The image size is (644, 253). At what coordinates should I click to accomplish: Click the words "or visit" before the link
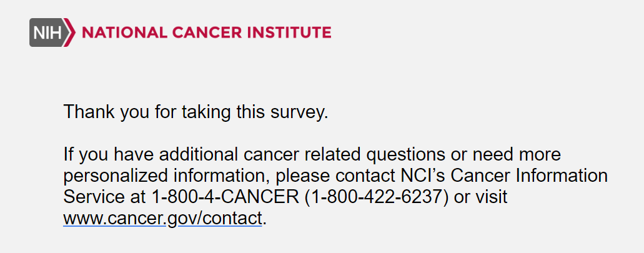tap(481, 197)
